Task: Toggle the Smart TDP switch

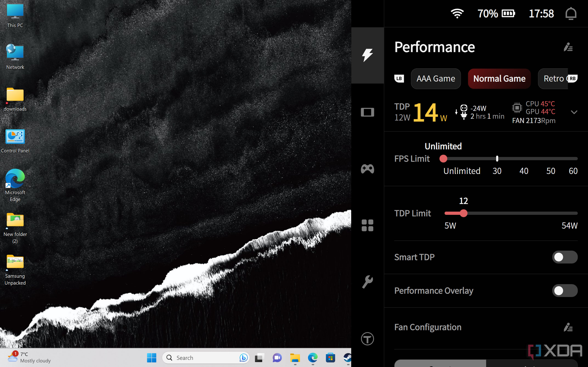Action: click(x=565, y=257)
